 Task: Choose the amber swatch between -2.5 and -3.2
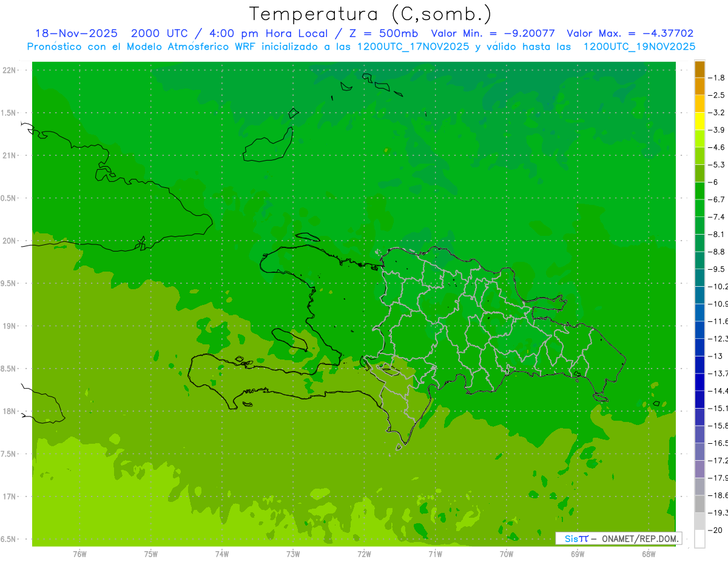pos(699,104)
